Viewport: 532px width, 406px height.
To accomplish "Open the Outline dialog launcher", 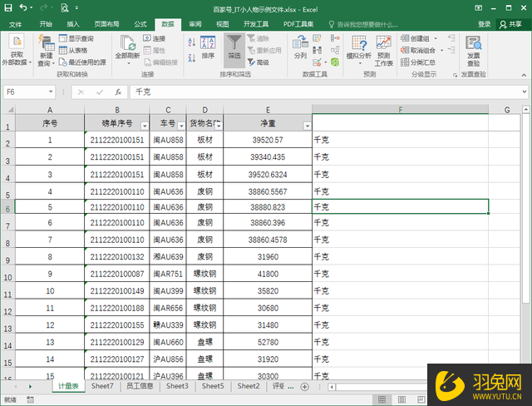I will point(455,75).
